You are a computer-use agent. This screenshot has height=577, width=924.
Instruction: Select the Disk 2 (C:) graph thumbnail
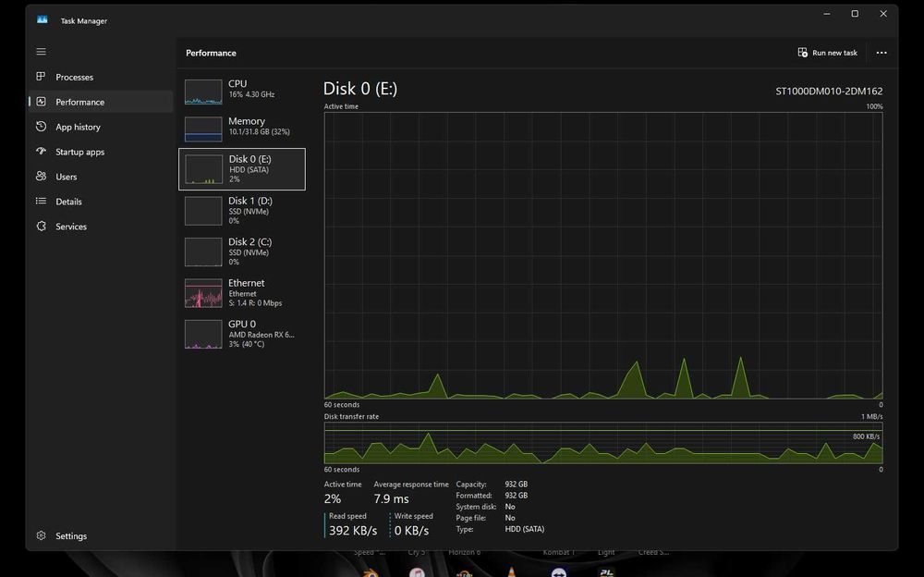[203, 252]
